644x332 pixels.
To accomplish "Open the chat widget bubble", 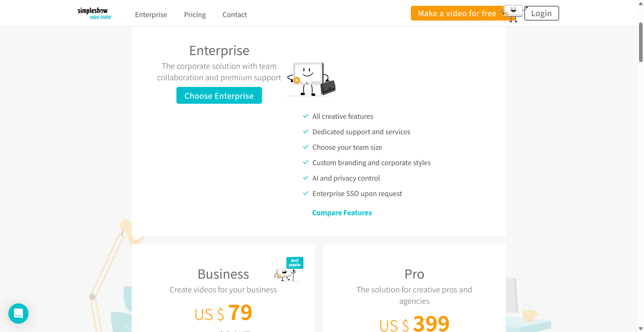I will 18,314.
